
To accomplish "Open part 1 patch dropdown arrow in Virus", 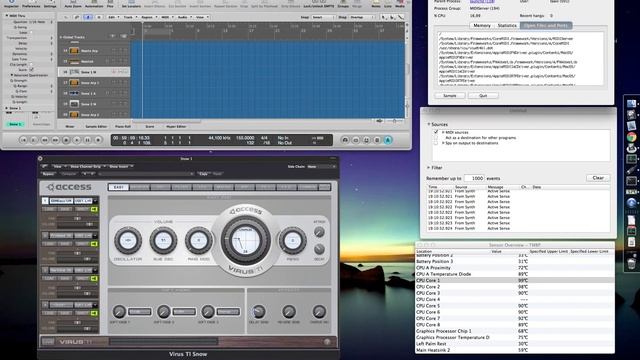I will (x=95, y=201).
